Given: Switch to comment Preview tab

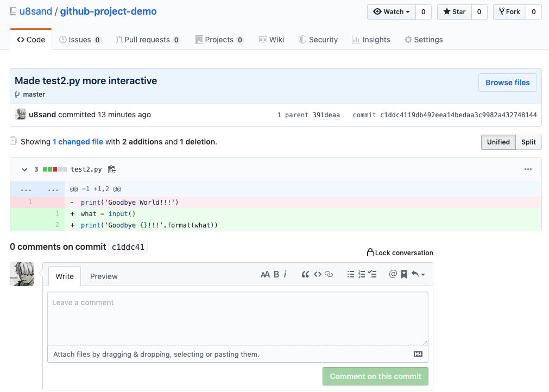Looking at the screenshot, I should click(104, 276).
